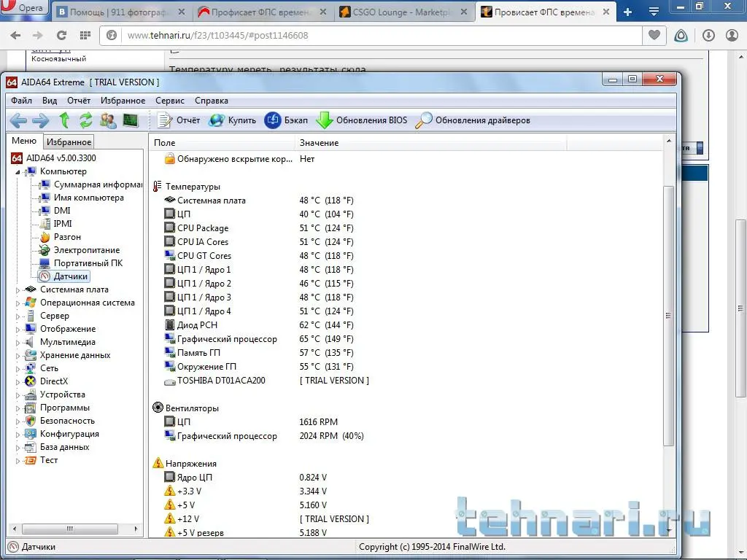Click the blue Back arrow in AIDA64 toolbar
This screenshot has width=747, height=560.
(18, 120)
